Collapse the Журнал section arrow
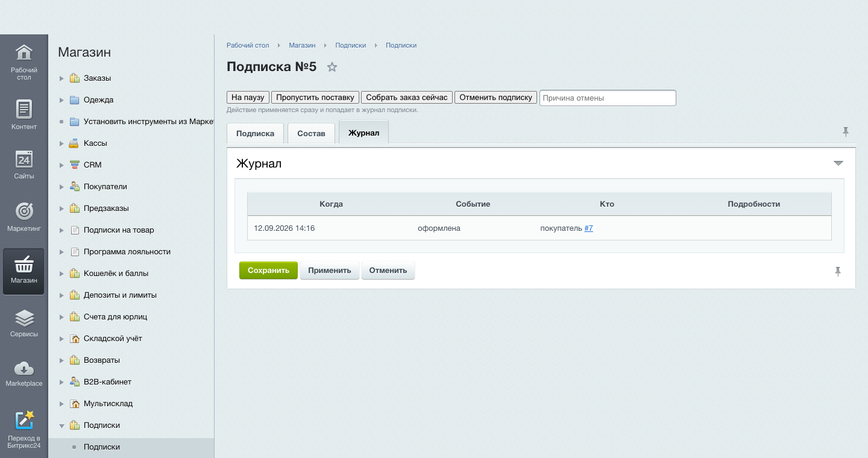This screenshot has height=458, width=868. (x=838, y=163)
